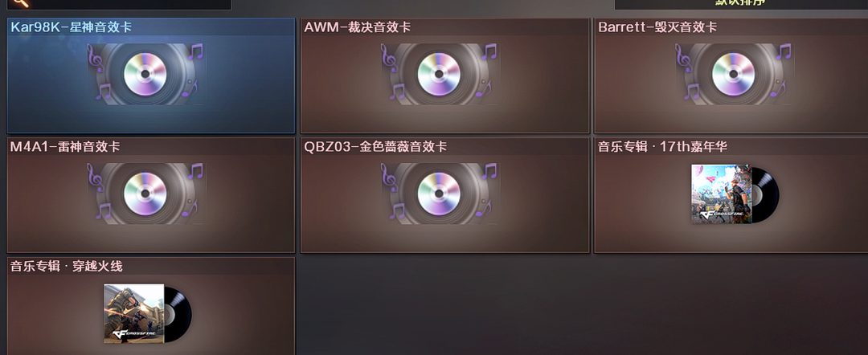
Task: Click the 音乐专辑 · 17th嘉年华 title label
Action: (662, 146)
